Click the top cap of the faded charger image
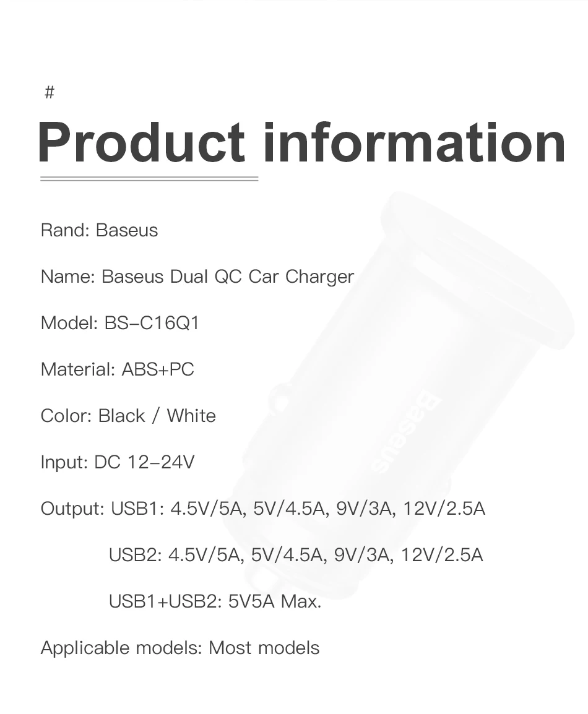588x714 pixels. [x=477, y=266]
